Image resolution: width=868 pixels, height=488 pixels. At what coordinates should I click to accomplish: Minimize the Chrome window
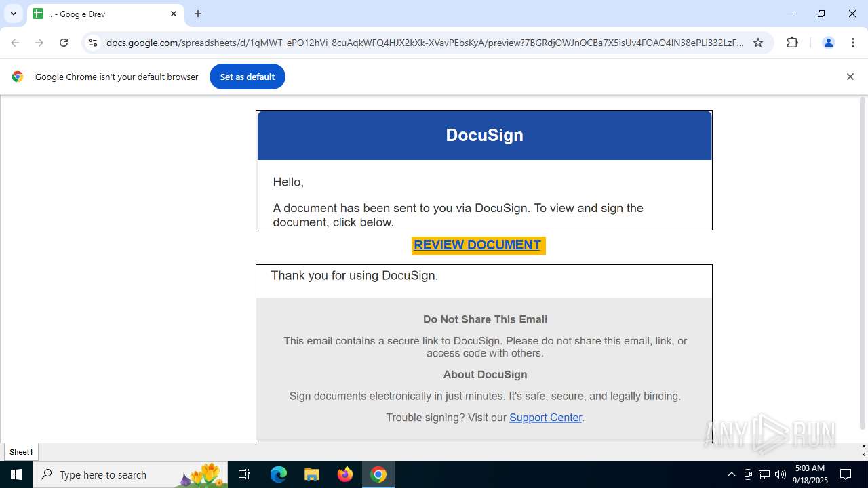[x=789, y=14]
